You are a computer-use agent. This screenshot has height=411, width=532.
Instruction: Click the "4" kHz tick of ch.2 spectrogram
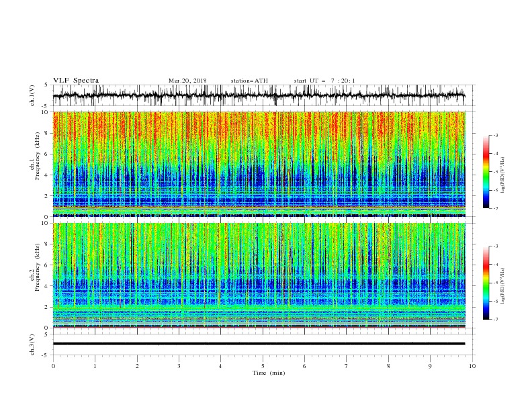click(47, 286)
